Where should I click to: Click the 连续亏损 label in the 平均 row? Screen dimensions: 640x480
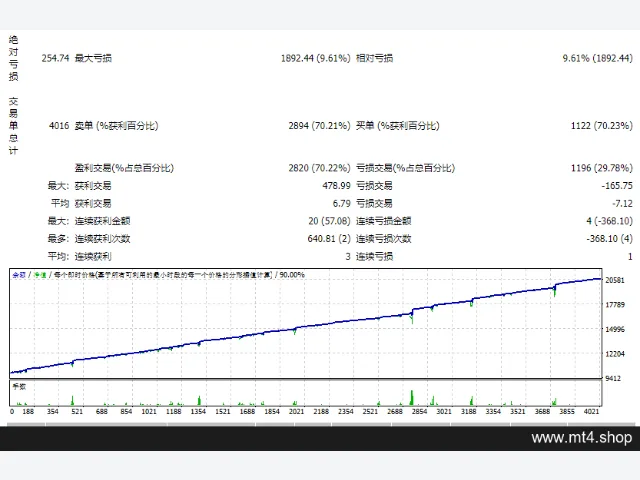(x=374, y=256)
